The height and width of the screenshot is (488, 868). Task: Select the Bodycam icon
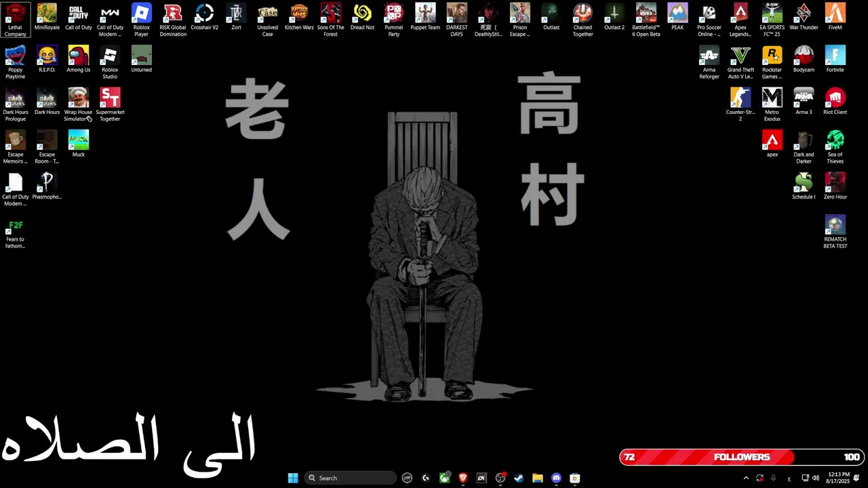point(804,60)
